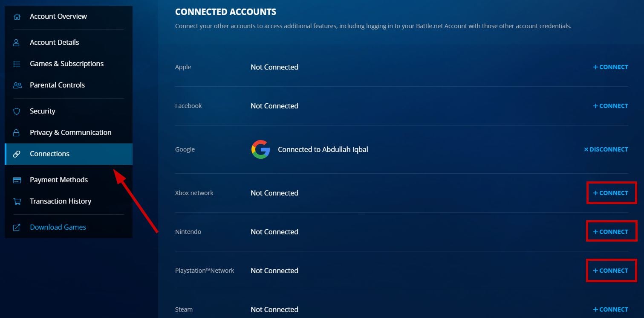
Task: Click the Security shield icon
Action: coord(17,111)
